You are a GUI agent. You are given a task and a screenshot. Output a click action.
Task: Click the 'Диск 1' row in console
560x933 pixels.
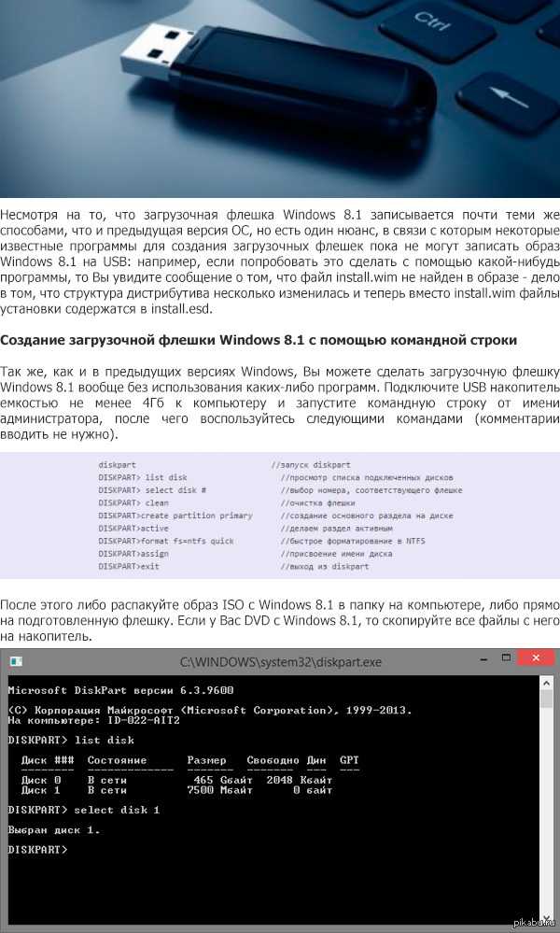(176, 790)
